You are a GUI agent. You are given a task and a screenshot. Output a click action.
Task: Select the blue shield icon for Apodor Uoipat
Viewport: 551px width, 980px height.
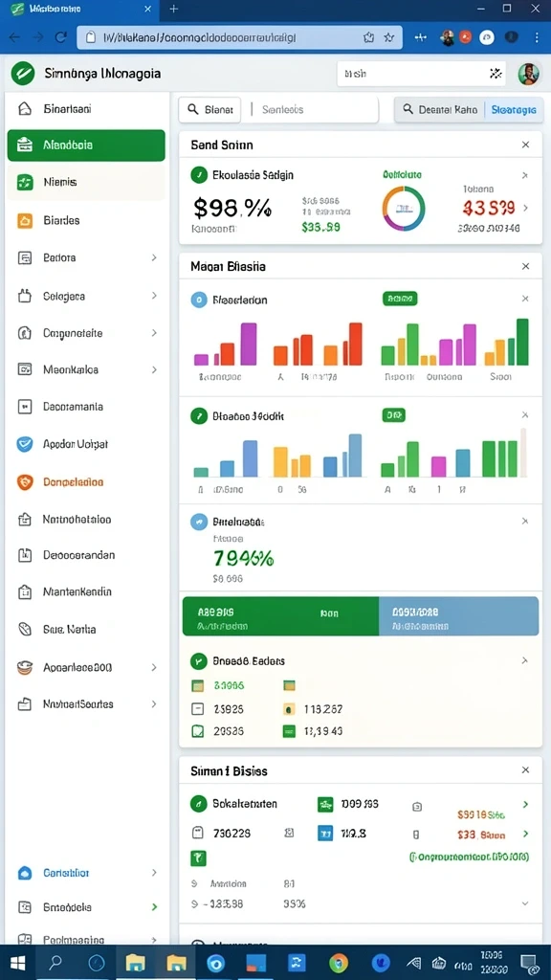24,444
